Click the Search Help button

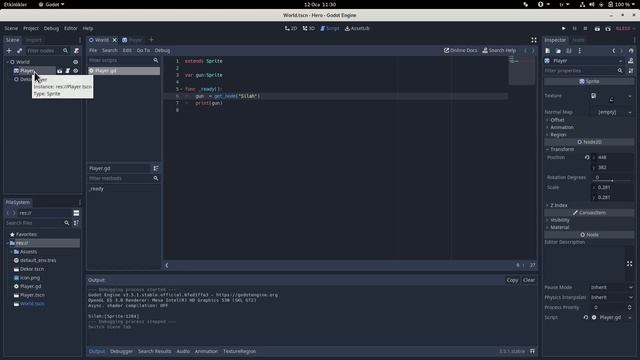coord(499,51)
